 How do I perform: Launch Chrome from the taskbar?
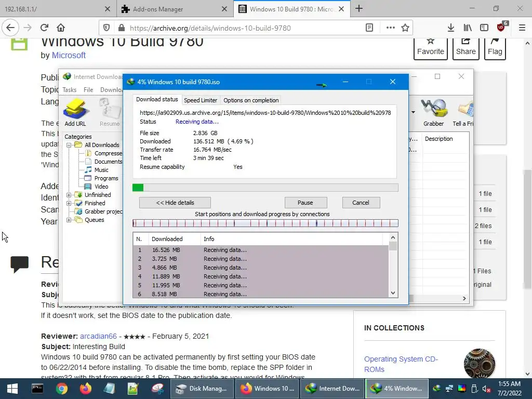(61, 389)
